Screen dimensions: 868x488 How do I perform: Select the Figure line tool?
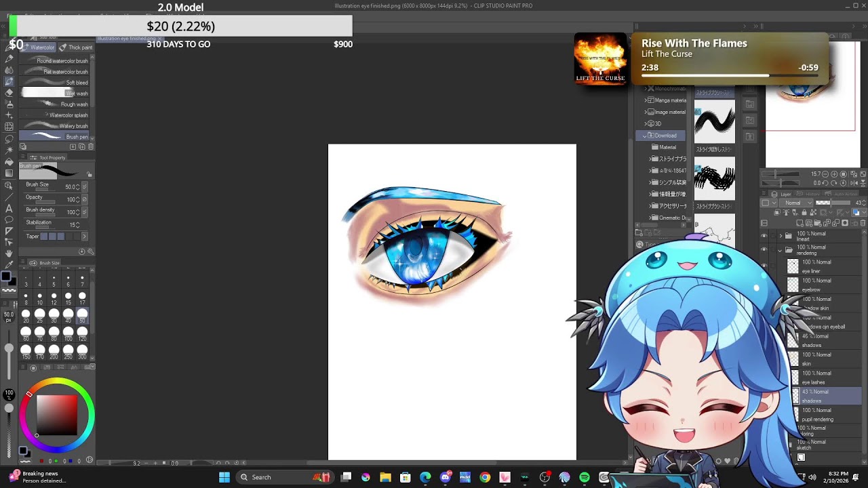(x=9, y=197)
